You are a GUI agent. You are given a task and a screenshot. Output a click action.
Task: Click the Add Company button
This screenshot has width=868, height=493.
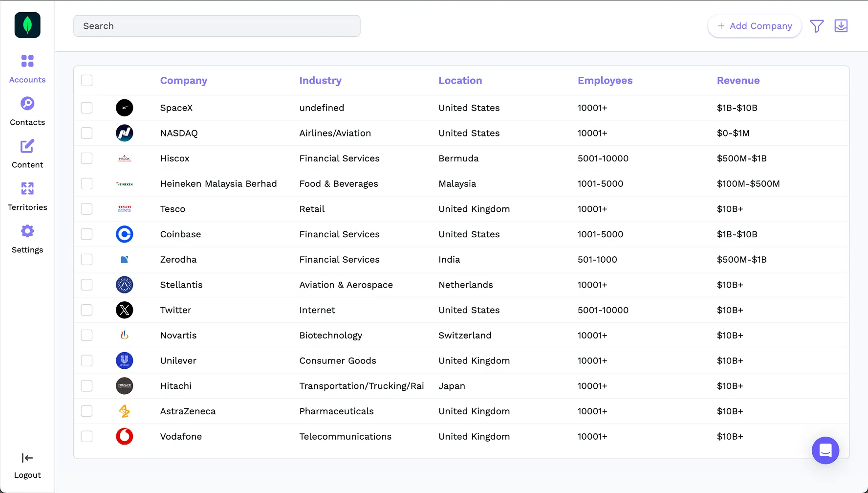pos(755,26)
